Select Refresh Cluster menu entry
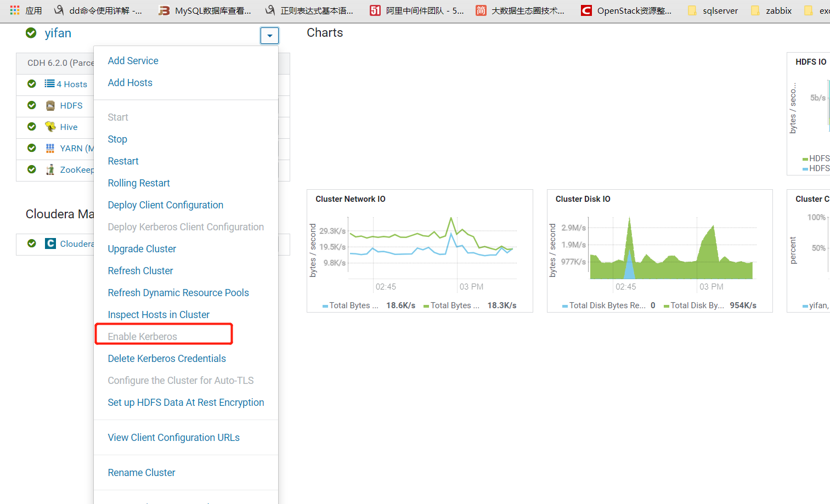 pos(140,271)
